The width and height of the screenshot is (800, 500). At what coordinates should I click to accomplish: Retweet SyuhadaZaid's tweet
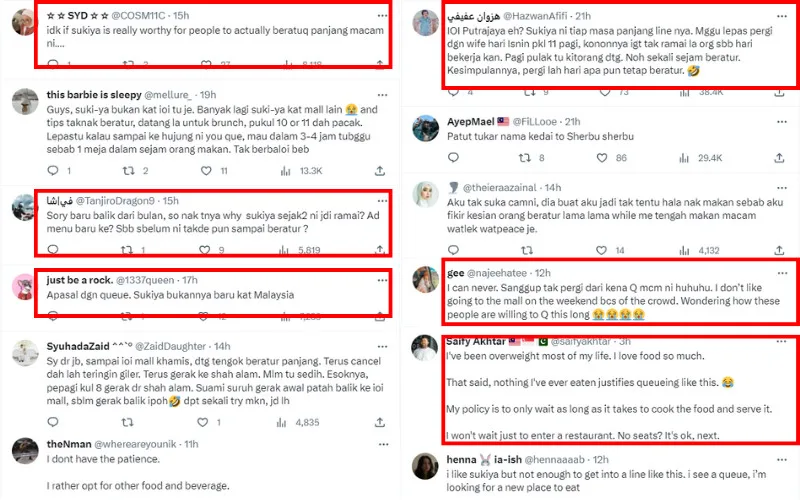(x=127, y=424)
